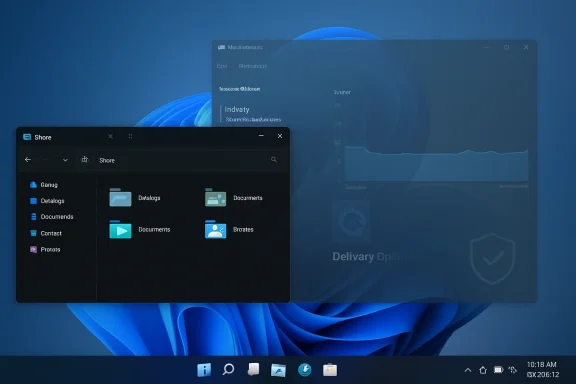Close the background window
The image size is (576, 384).
click(x=526, y=47)
